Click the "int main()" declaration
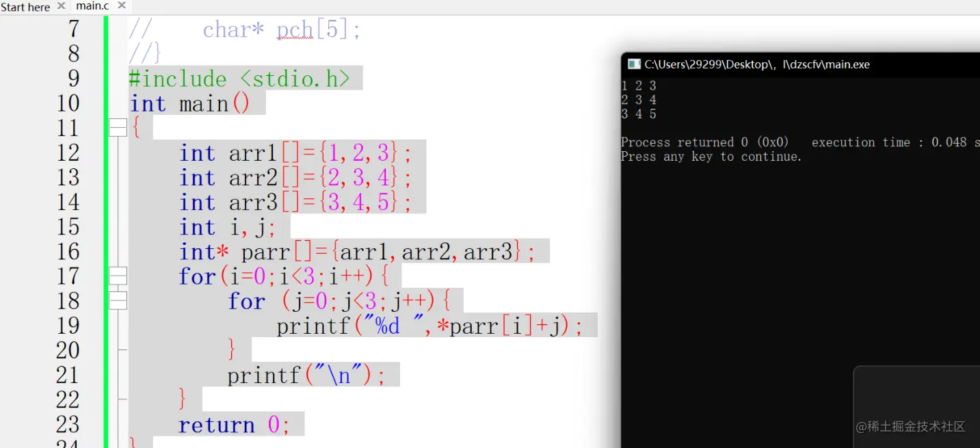 [x=190, y=104]
